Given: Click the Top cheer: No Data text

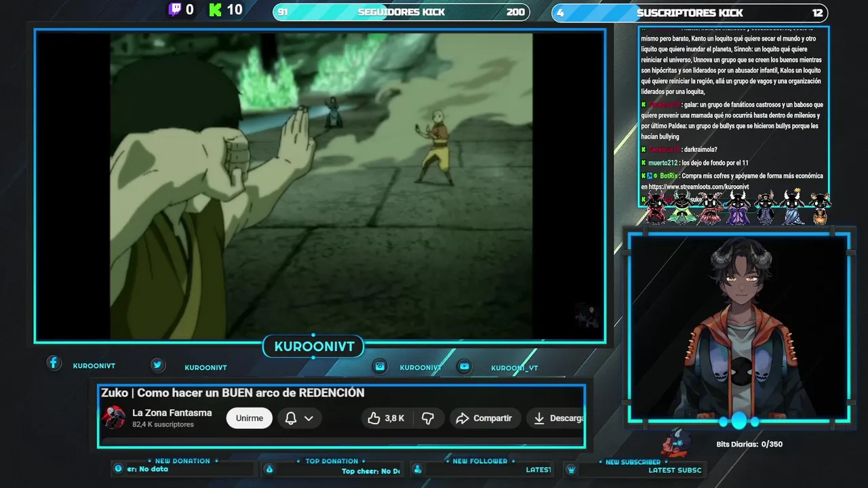Looking at the screenshot, I should 370,471.
